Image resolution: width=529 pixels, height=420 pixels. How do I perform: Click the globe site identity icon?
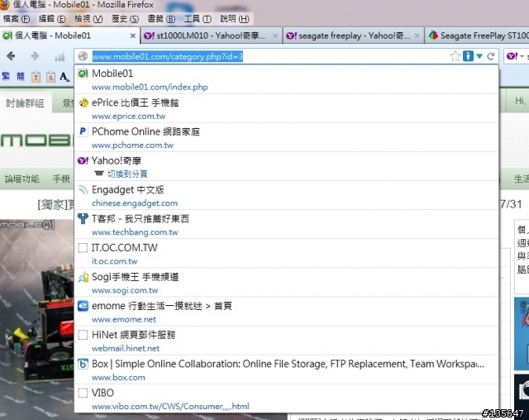click(83, 56)
